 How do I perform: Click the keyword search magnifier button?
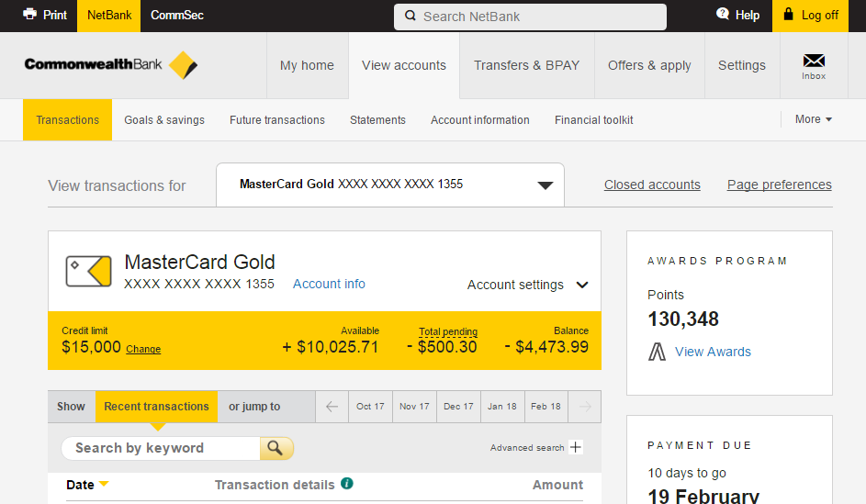pyautogui.click(x=276, y=448)
